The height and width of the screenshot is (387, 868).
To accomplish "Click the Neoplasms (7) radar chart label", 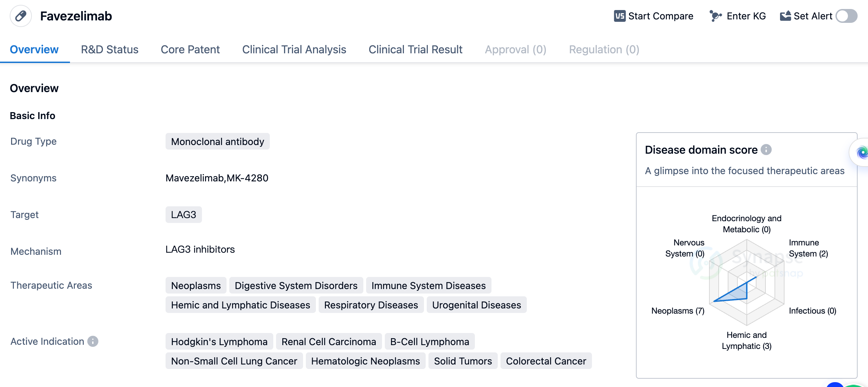I will (x=677, y=311).
